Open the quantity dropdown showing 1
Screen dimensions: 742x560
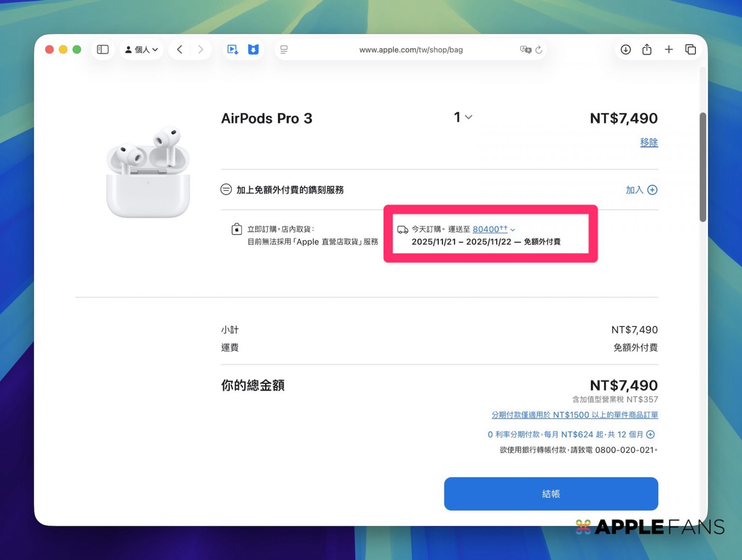[463, 117]
